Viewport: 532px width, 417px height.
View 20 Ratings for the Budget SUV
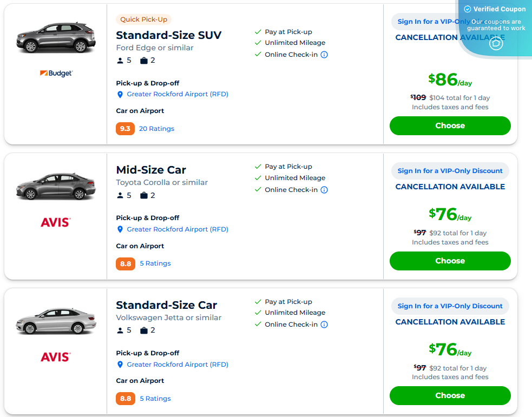coord(156,128)
